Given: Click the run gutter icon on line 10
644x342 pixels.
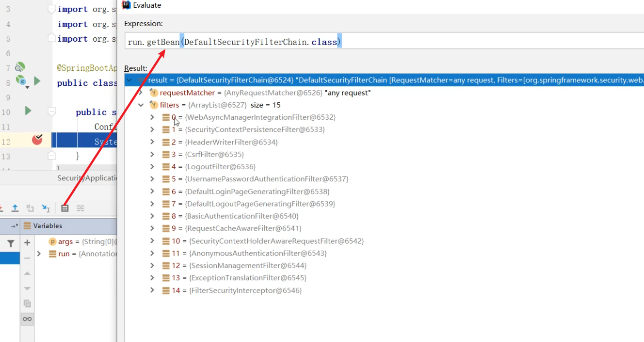Looking at the screenshot, I should point(28,111).
